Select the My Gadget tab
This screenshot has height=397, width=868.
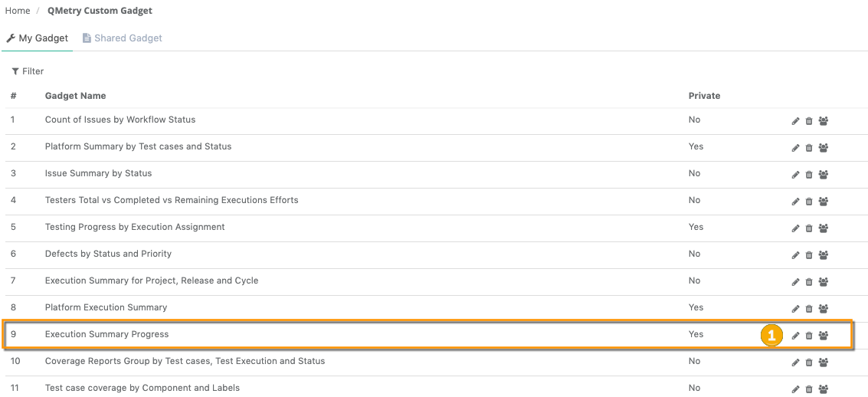click(x=38, y=38)
